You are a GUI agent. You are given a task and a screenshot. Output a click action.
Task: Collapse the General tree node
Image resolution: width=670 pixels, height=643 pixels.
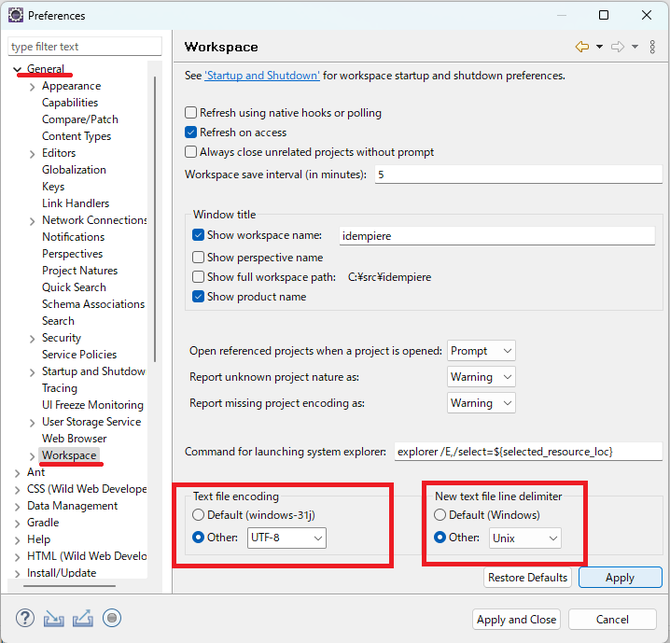(17, 69)
